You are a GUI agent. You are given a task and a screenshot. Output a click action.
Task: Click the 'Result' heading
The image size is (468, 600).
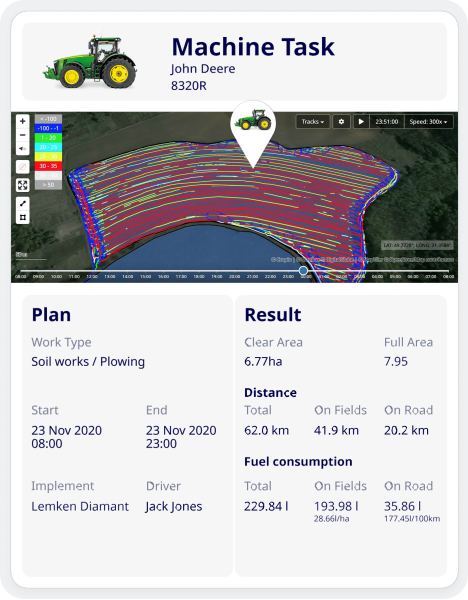[273, 315]
